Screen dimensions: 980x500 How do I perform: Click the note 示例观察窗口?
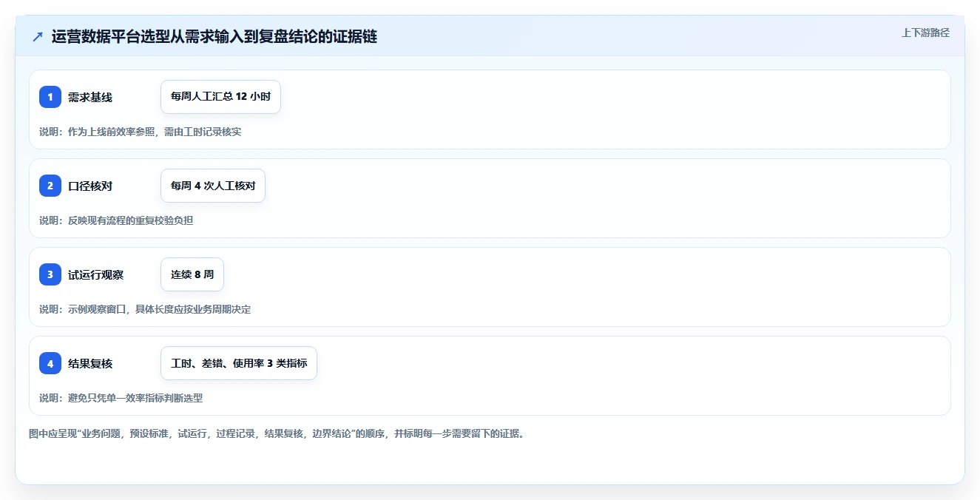coord(145,309)
